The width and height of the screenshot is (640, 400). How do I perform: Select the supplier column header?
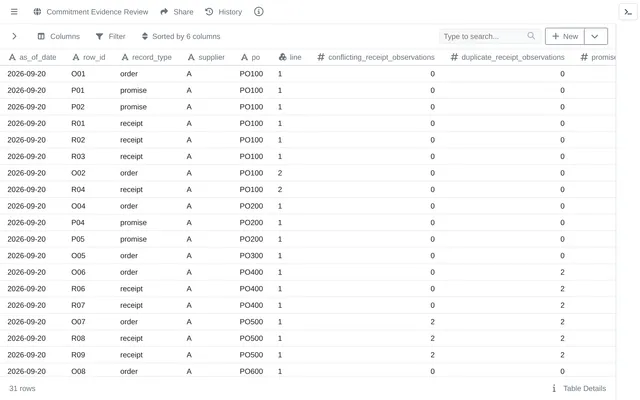click(206, 57)
